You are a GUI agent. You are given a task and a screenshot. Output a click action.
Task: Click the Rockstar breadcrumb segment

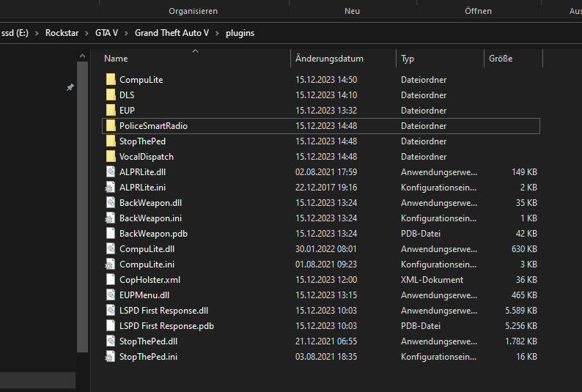pos(63,33)
